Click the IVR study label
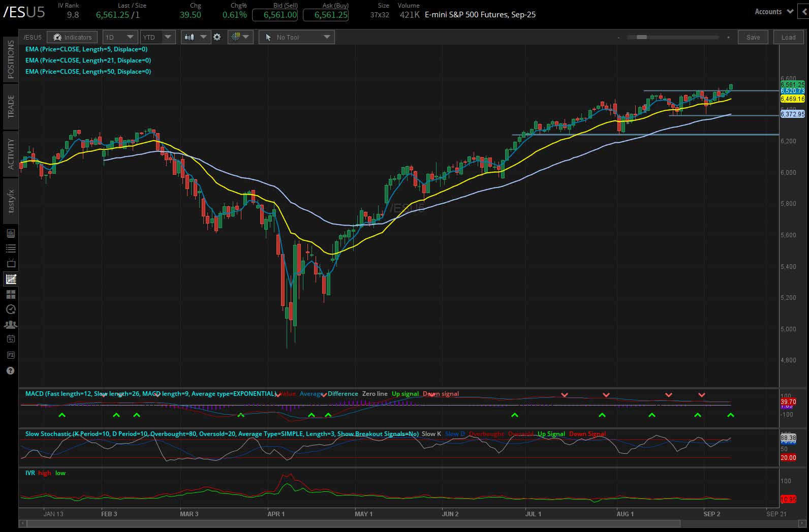Screen dimensions: 809x532 point(30,473)
